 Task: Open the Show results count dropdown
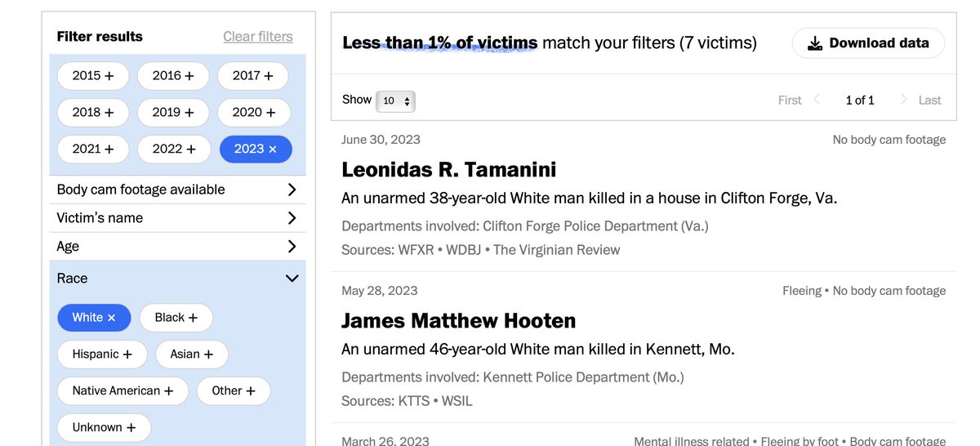tap(395, 100)
